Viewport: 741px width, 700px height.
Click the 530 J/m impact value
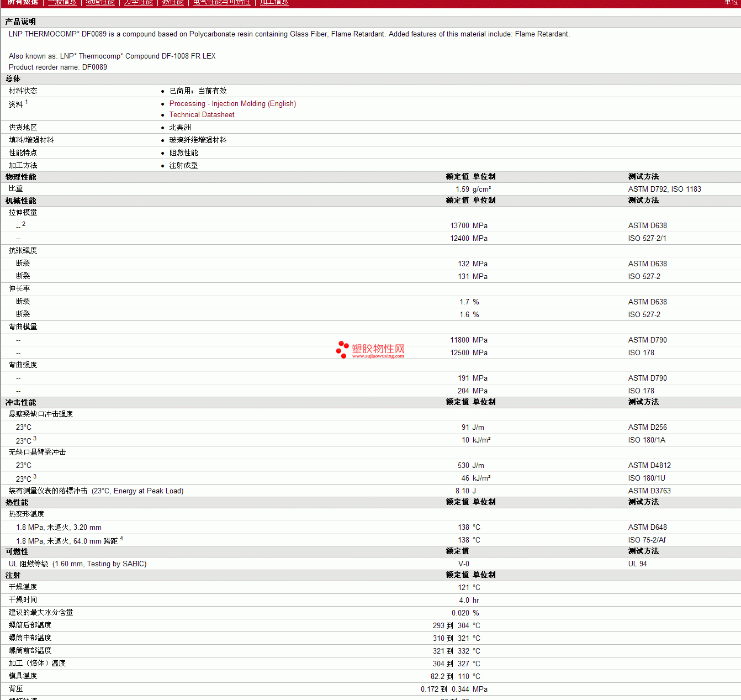click(x=471, y=465)
